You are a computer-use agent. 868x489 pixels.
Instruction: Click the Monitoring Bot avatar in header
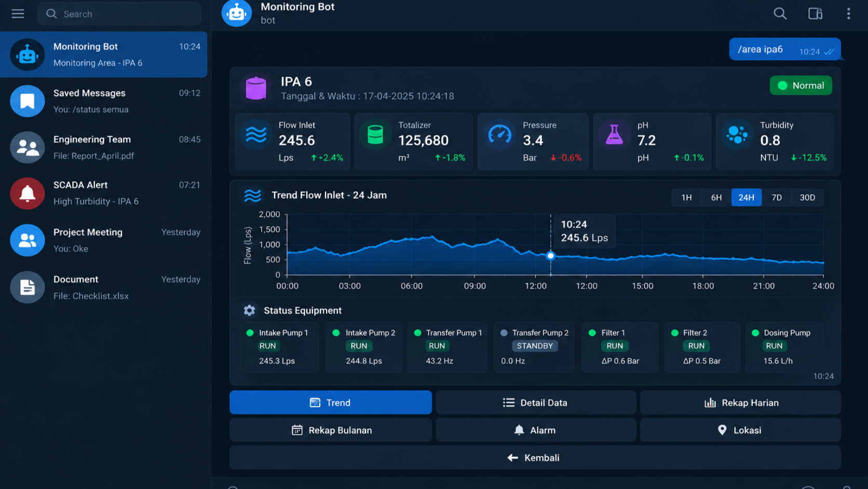coord(236,12)
